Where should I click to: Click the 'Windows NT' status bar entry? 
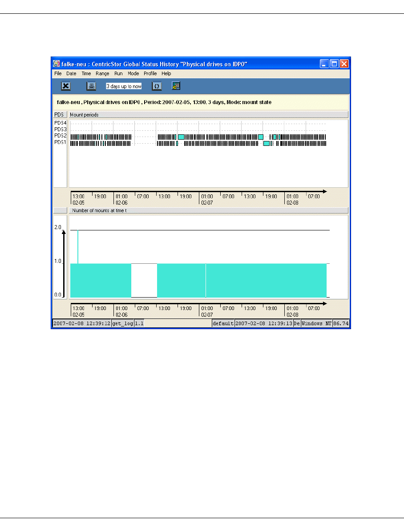tap(316, 323)
